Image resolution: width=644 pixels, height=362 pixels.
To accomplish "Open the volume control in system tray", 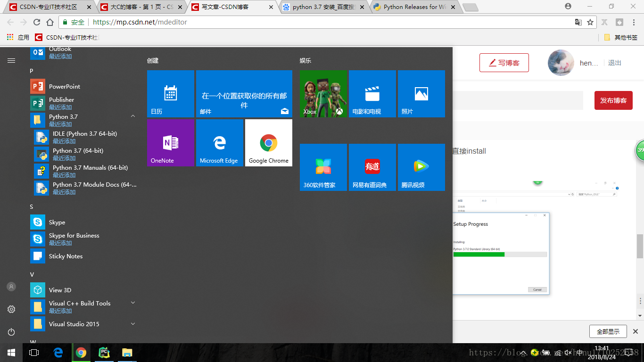I will click(x=569, y=353).
